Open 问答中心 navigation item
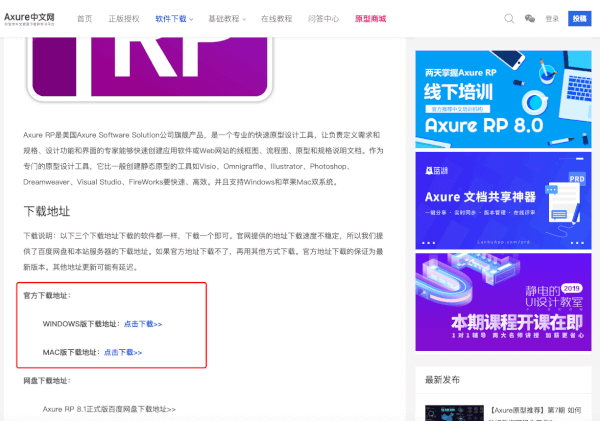The image size is (600, 421). (323, 19)
